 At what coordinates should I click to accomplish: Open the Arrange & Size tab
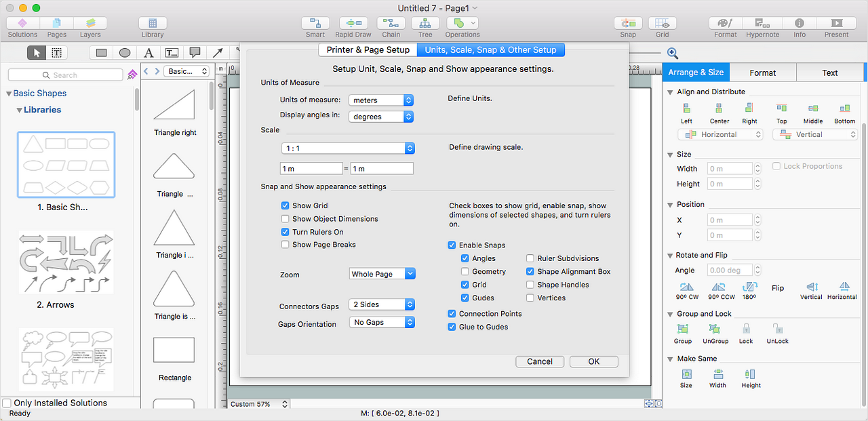(x=696, y=73)
